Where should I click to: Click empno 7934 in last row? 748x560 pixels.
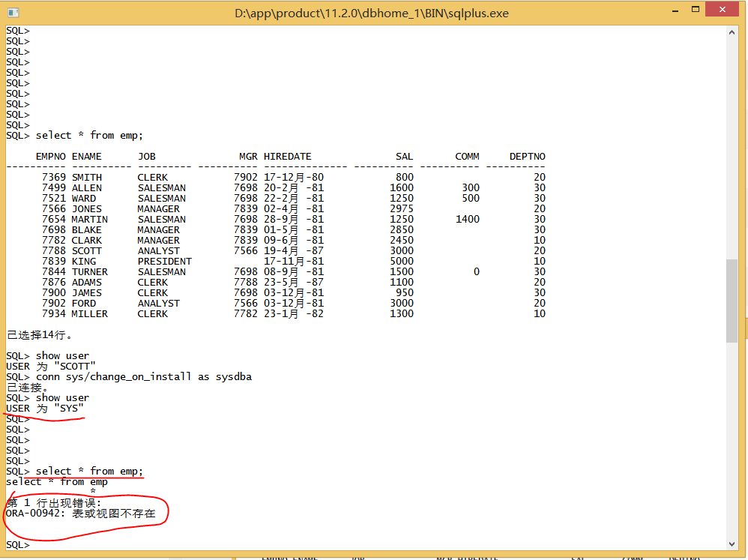[54, 314]
